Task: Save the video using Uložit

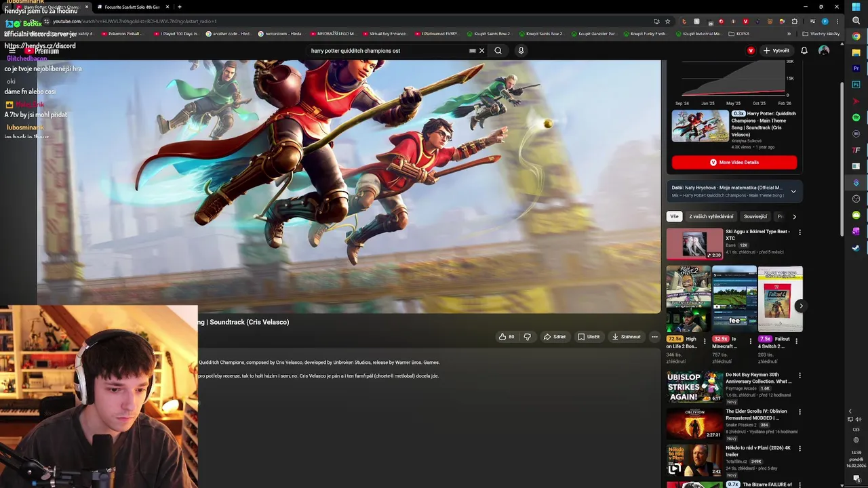Action: coord(589,337)
